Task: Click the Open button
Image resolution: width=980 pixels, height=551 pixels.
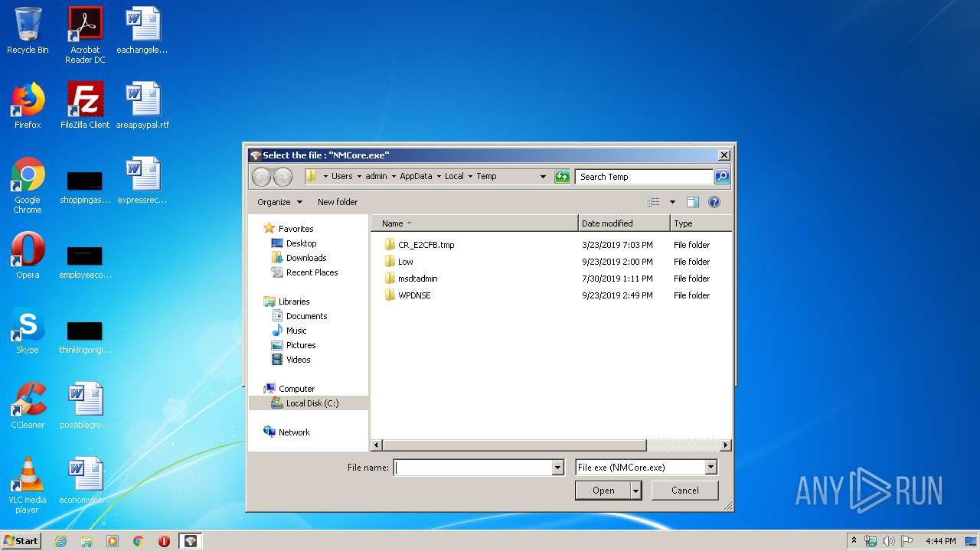Action: tap(603, 491)
